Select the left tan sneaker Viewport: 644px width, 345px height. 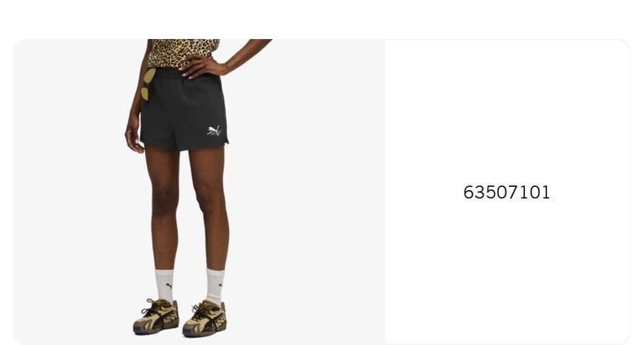pos(156,316)
